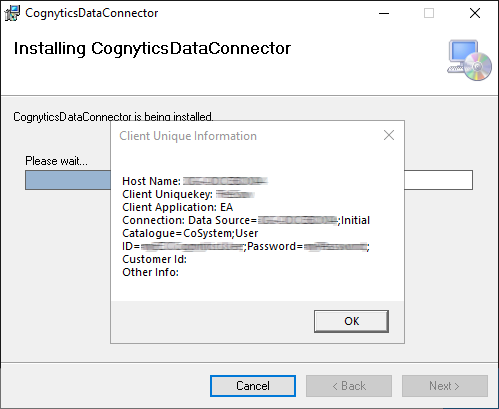Cancel the CognyticsDataConnector installation
499x409 pixels.
click(x=253, y=386)
